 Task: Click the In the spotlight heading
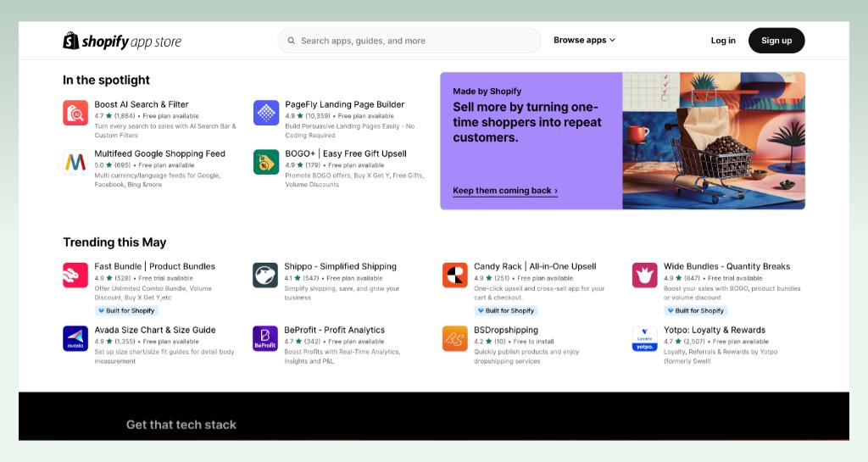[106, 81]
